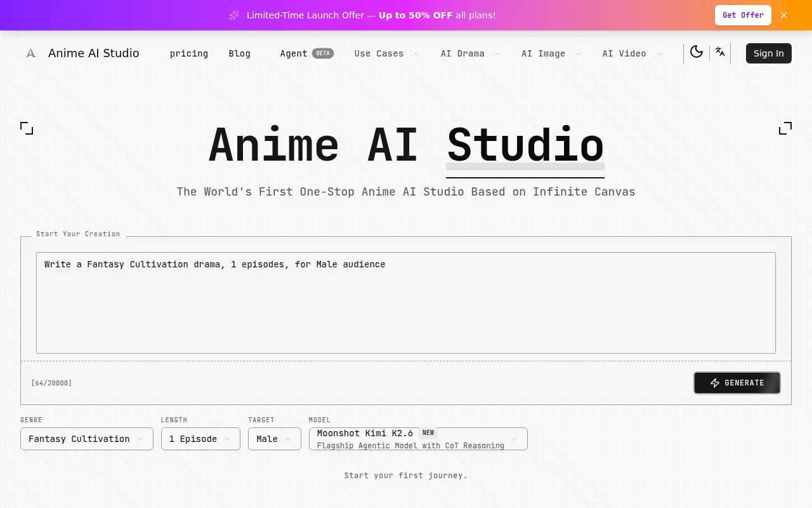Open the pricing page
This screenshot has height=508, width=812.
pyautogui.click(x=189, y=53)
